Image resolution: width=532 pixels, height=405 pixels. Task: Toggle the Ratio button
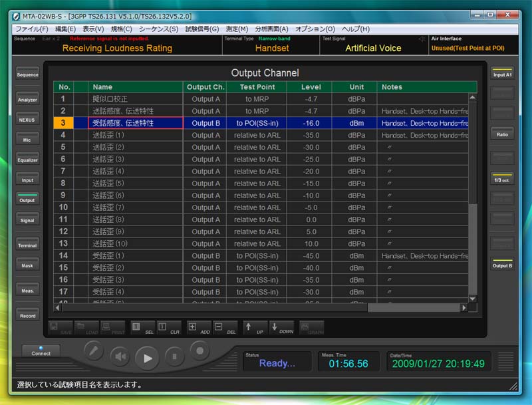point(502,133)
